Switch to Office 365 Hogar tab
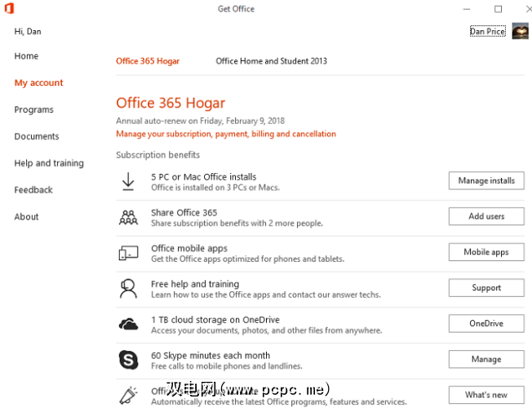 pyautogui.click(x=148, y=61)
